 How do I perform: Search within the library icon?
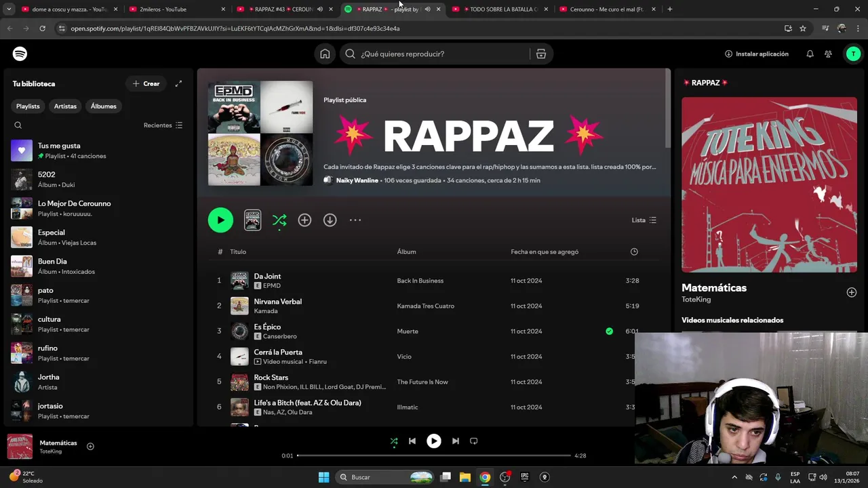18,125
